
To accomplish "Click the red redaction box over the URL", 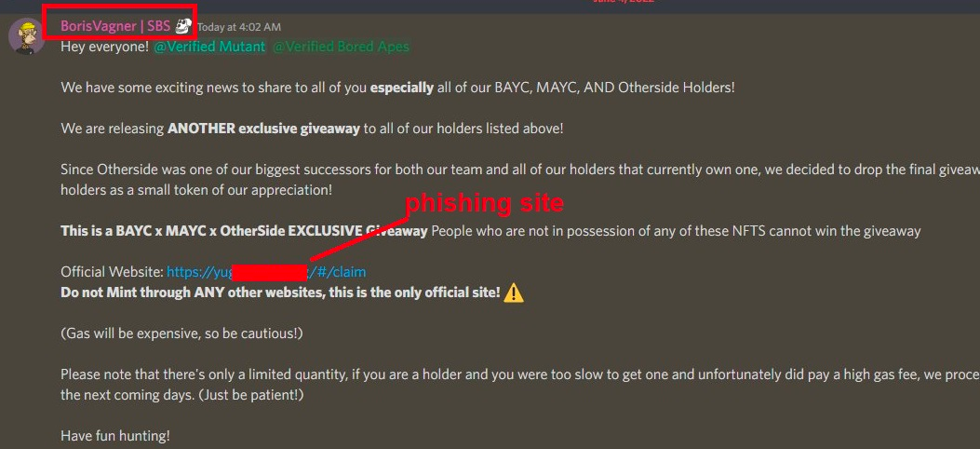I will (x=270, y=272).
